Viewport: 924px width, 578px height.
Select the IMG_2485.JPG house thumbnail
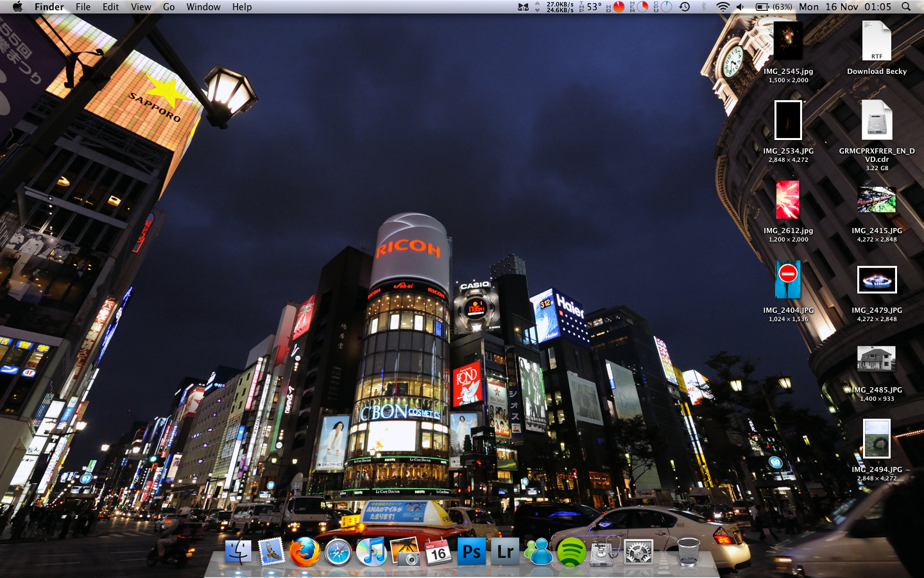coord(877,358)
